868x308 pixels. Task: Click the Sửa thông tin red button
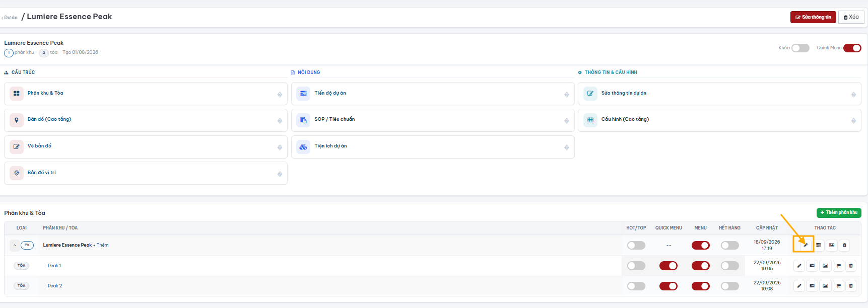(813, 17)
